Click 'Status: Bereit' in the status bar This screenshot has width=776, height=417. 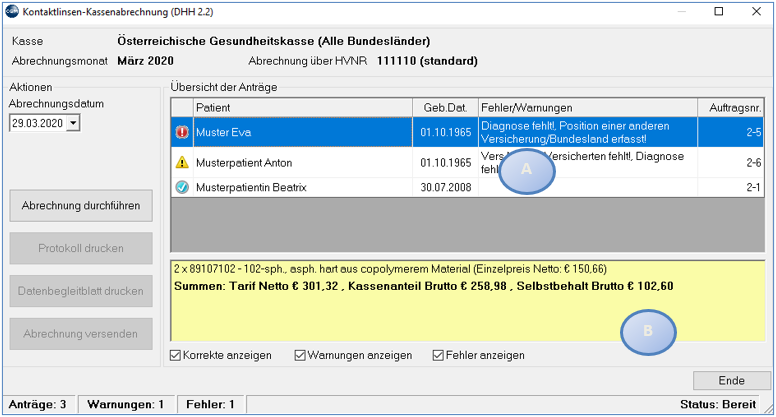pyautogui.click(x=718, y=404)
